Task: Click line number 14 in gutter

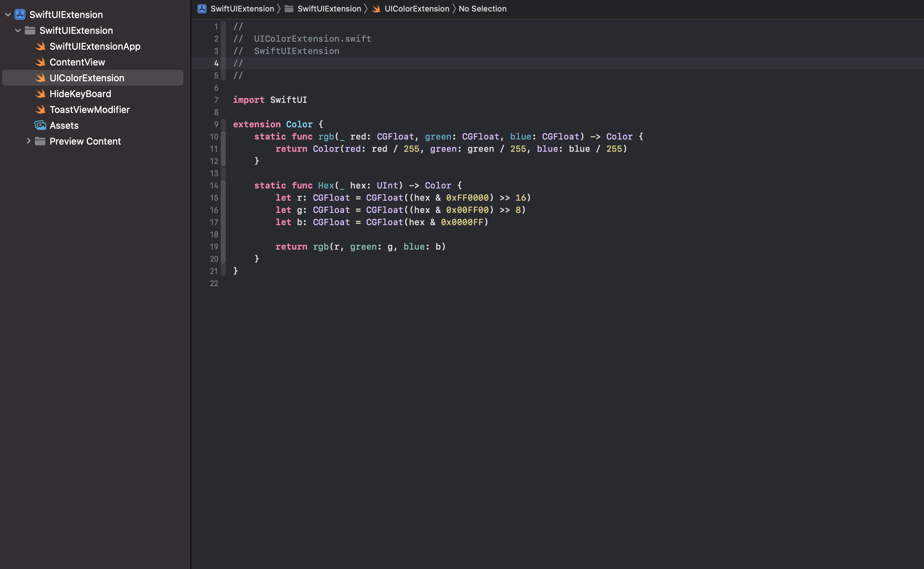Action: pyautogui.click(x=214, y=186)
